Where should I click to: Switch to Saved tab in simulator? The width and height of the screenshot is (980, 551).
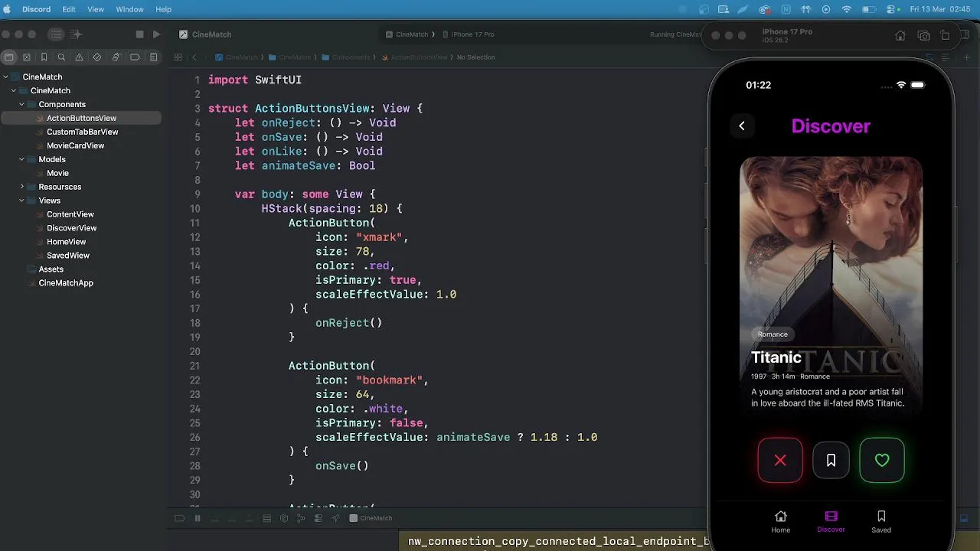pos(881,522)
